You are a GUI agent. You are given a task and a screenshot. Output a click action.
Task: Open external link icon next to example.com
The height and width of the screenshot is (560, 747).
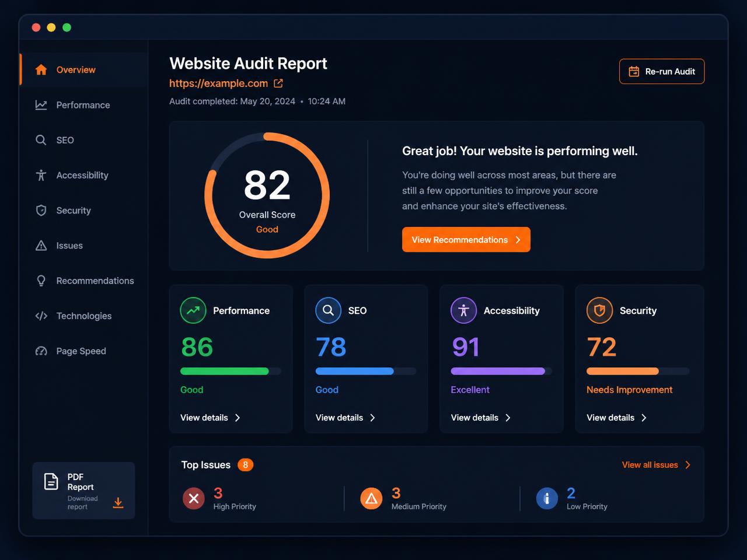point(278,83)
